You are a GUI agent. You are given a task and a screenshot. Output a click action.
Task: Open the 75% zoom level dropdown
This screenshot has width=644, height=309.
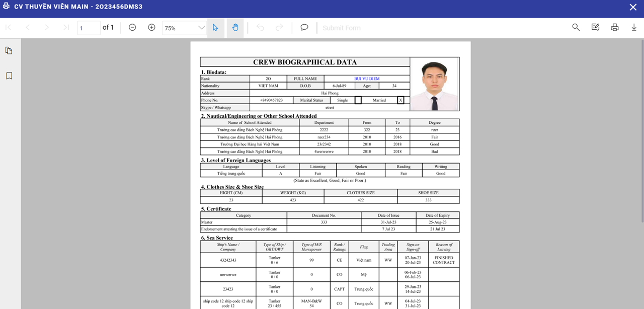pyautogui.click(x=184, y=28)
